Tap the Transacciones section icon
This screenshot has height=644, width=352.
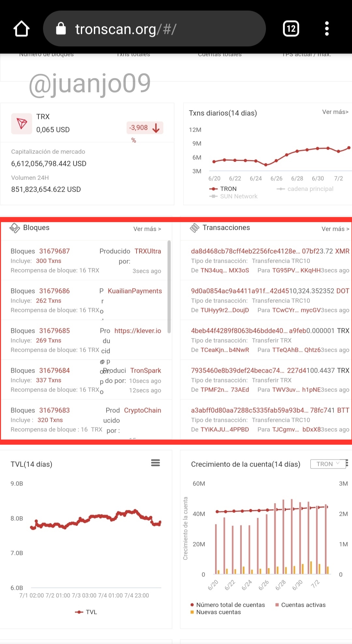(194, 228)
